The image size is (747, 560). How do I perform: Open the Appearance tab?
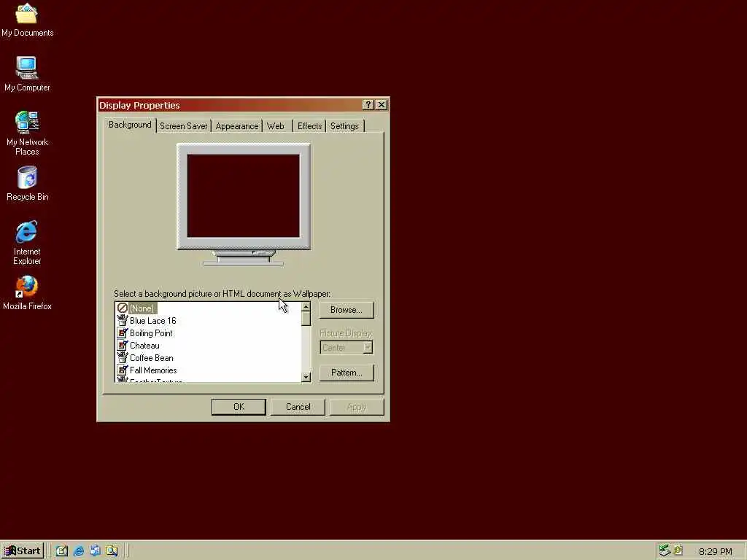pos(237,126)
